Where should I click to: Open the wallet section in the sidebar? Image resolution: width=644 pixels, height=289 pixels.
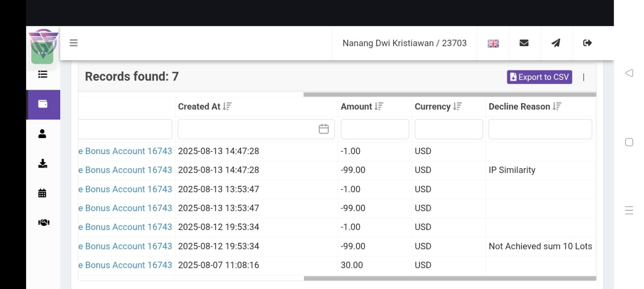(43, 104)
